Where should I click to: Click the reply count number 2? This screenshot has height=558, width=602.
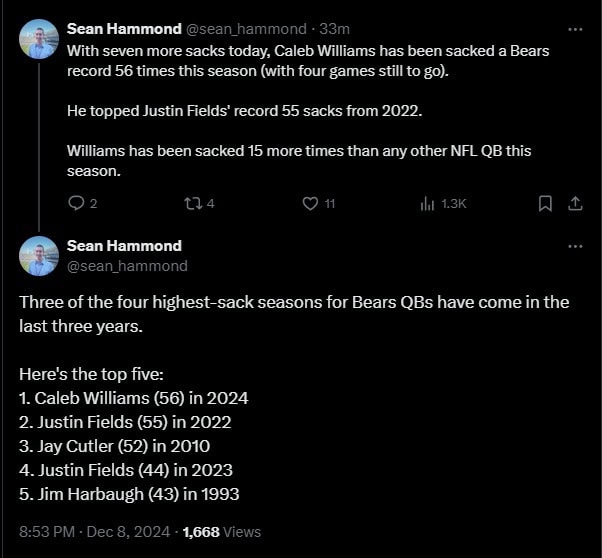tap(94, 203)
